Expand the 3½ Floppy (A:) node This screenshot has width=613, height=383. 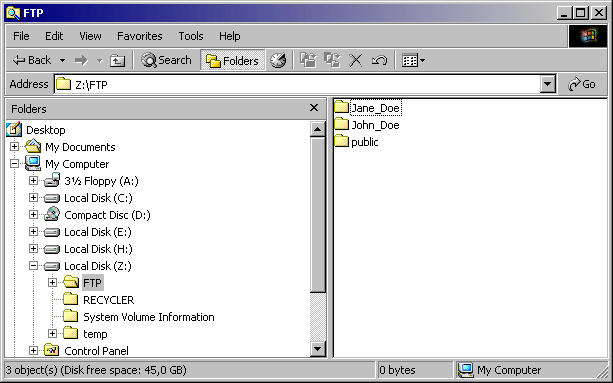pyautogui.click(x=33, y=181)
